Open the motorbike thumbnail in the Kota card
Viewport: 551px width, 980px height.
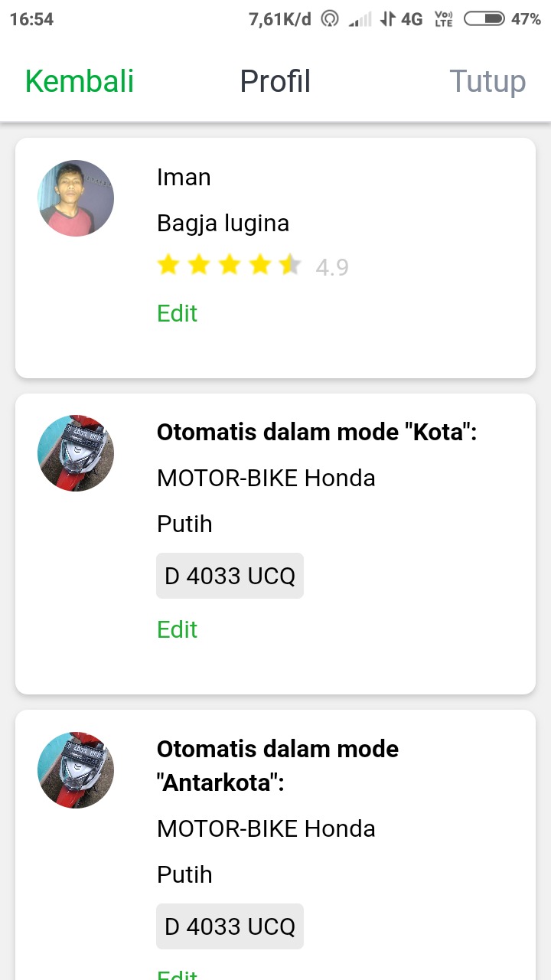[x=76, y=453]
